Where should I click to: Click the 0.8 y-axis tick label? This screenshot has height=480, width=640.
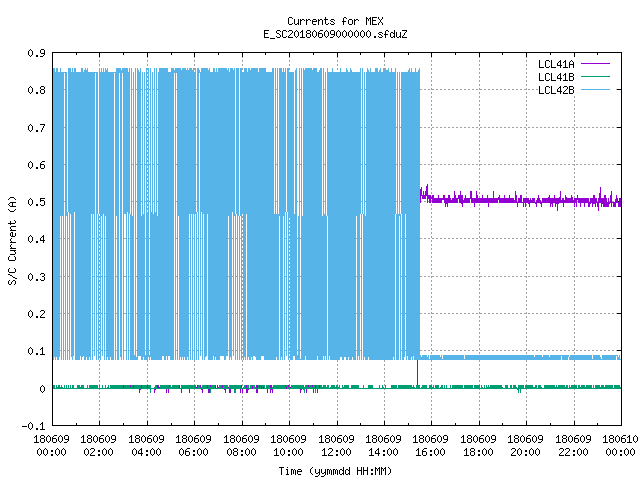tap(36, 90)
